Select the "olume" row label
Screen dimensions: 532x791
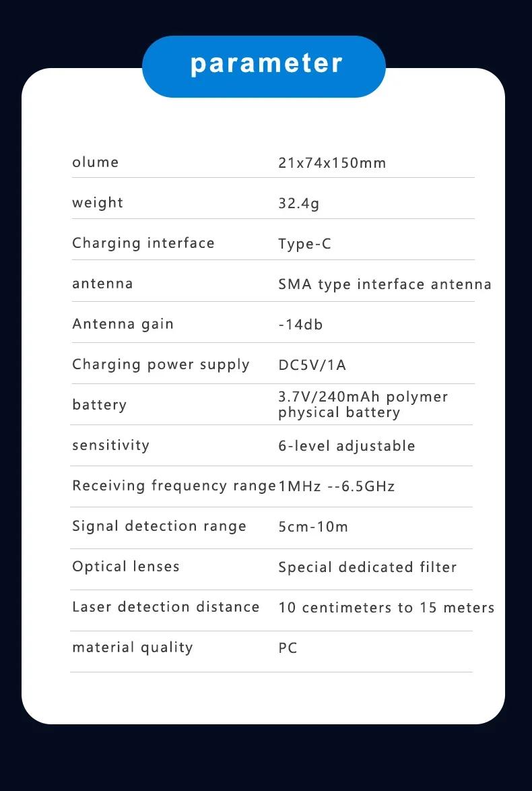point(96,162)
